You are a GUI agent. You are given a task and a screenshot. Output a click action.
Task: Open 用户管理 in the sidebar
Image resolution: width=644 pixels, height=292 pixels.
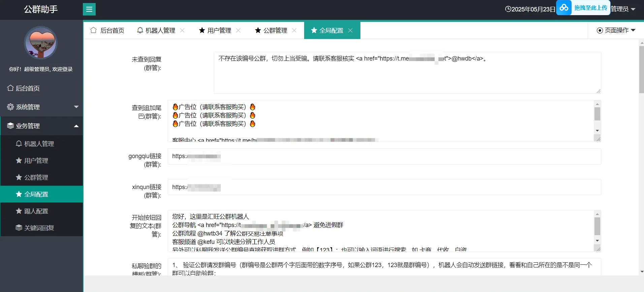(x=42, y=160)
